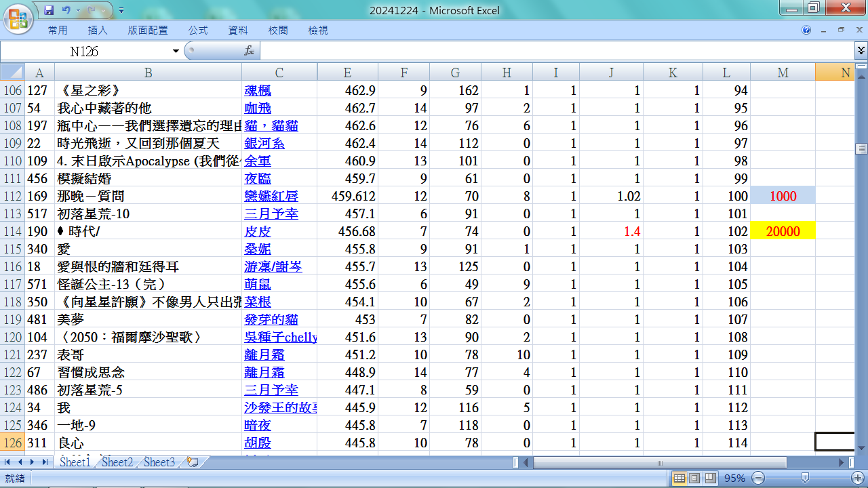Switch to Page Break Preview in status bar

[x=710, y=479]
